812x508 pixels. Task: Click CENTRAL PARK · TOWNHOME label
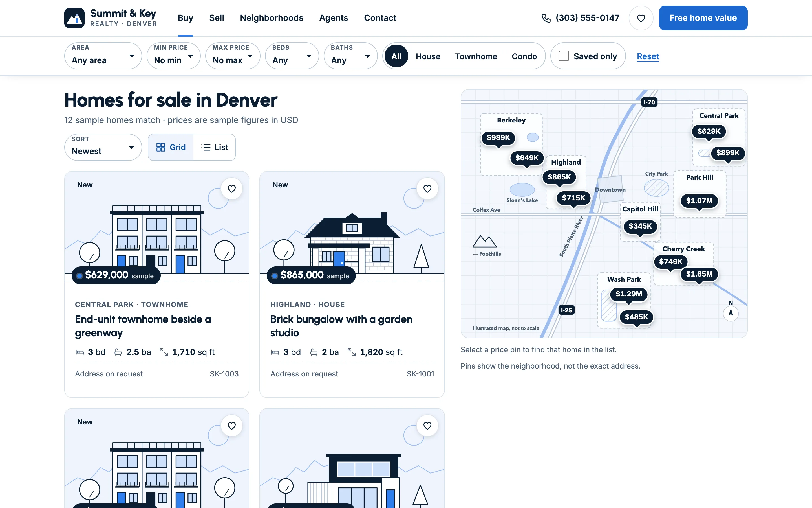click(x=132, y=305)
